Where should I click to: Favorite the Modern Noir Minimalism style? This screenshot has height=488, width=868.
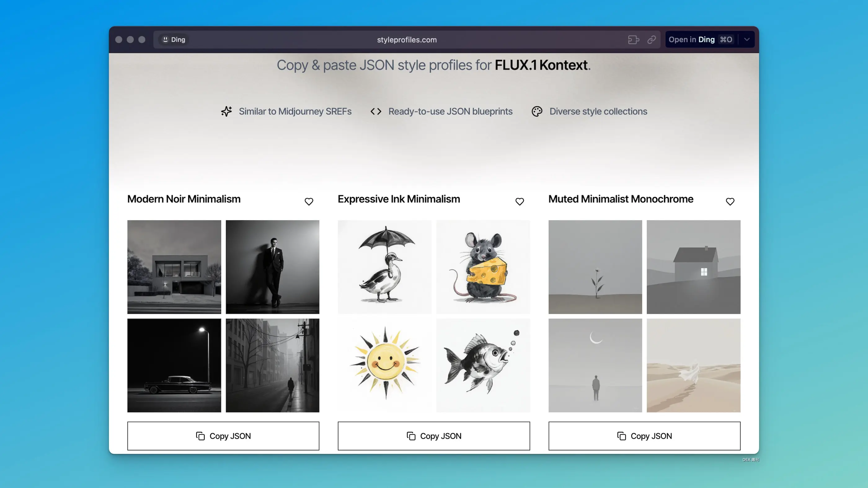pyautogui.click(x=309, y=201)
